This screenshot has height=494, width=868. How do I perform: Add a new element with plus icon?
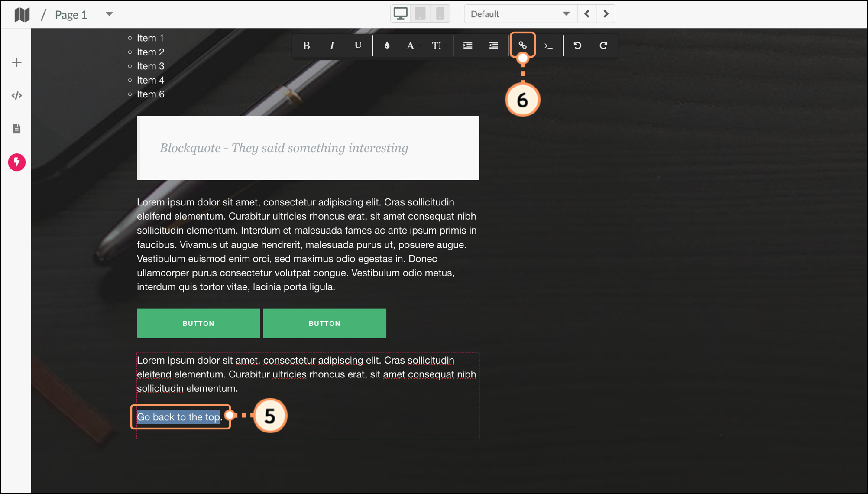pyautogui.click(x=17, y=62)
